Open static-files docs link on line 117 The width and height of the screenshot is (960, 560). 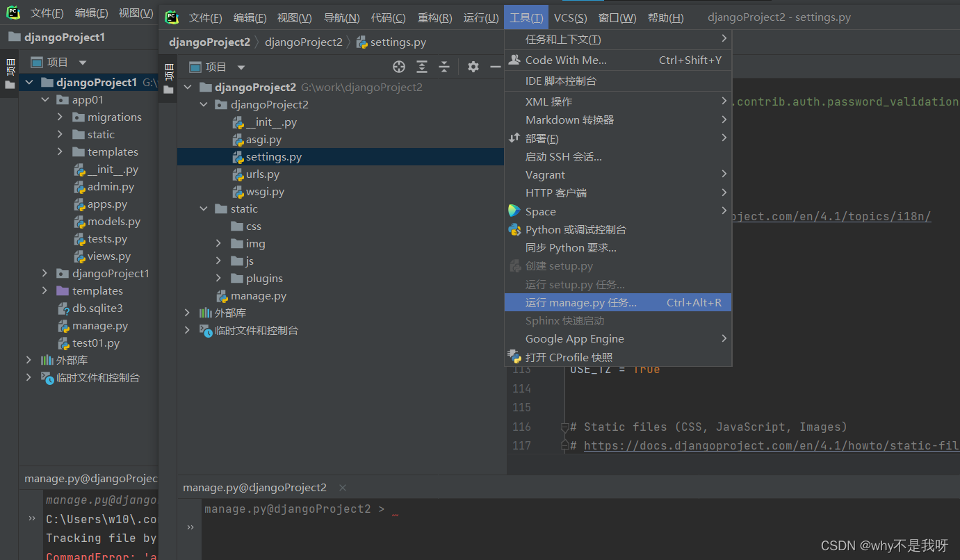(x=772, y=445)
